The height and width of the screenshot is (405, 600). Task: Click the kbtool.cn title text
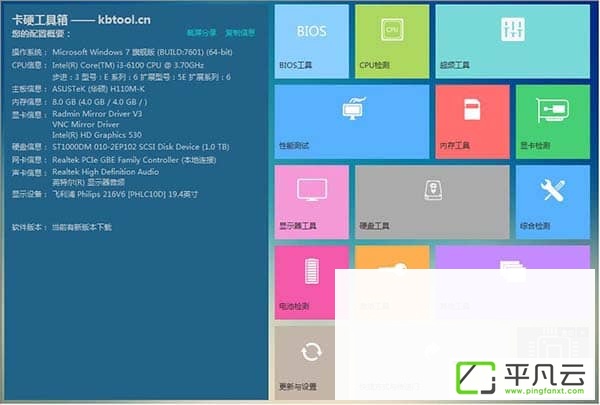click(124, 20)
